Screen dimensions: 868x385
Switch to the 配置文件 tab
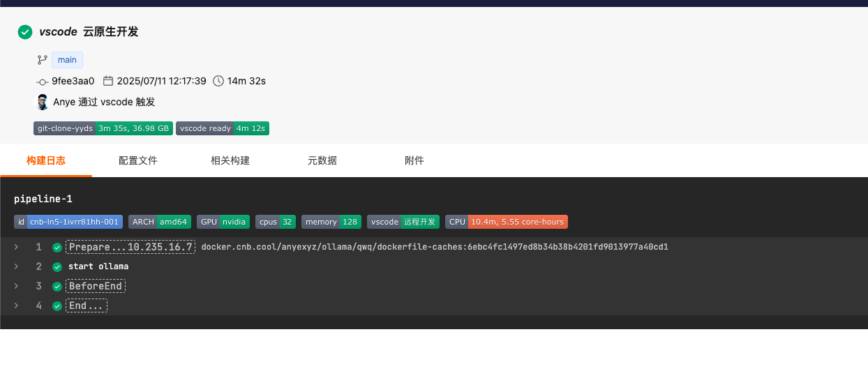138,160
